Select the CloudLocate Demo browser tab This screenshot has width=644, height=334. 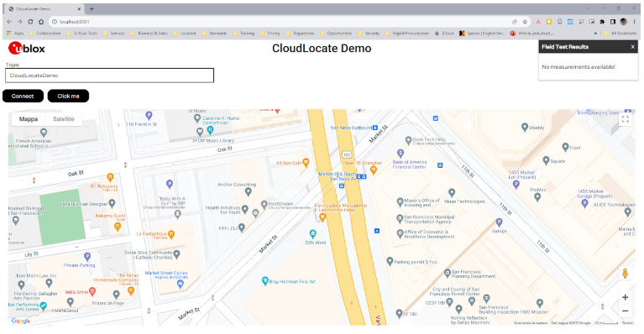coord(45,8)
